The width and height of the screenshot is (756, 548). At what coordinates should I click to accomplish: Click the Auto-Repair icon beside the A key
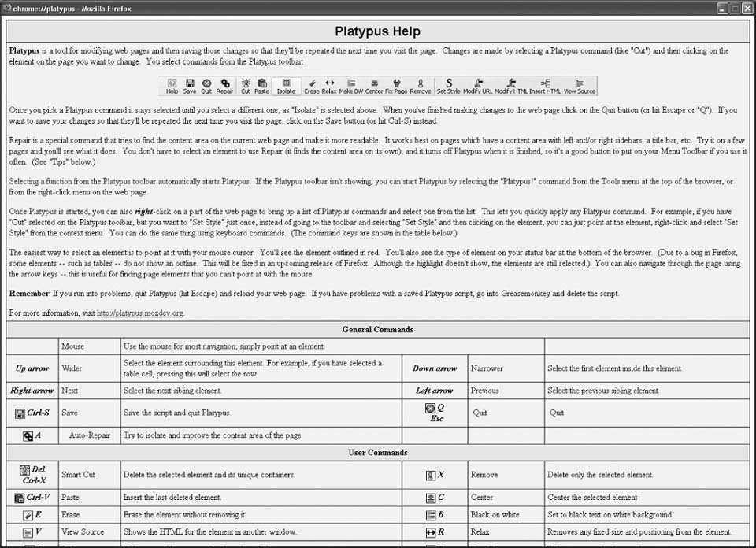pyautogui.click(x=28, y=435)
